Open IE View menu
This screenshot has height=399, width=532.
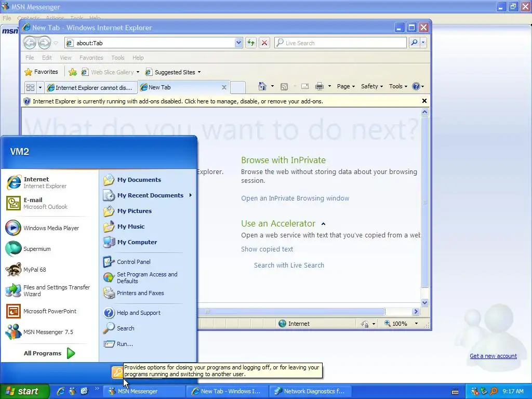coord(65,58)
